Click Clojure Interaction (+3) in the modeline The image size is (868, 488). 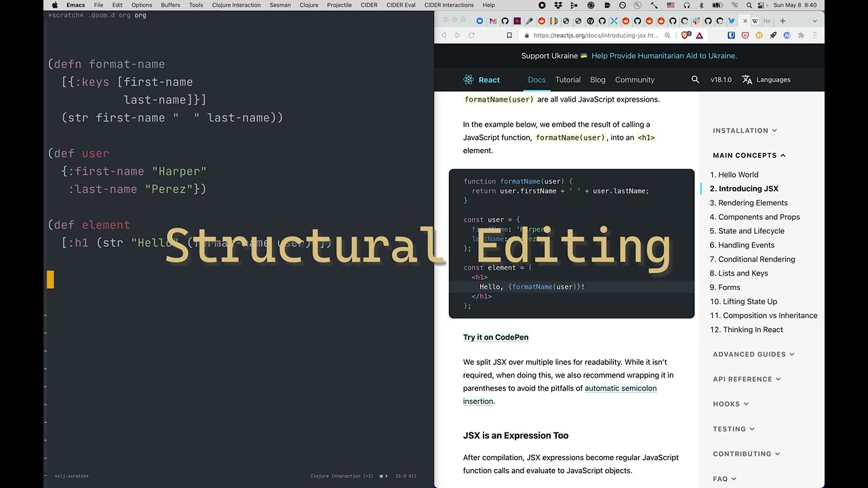(x=342, y=476)
